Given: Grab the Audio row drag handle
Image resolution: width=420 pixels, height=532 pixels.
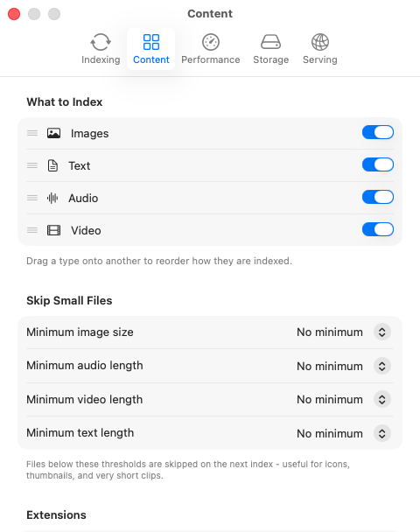Looking at the screenshot, I should pyautogui.click(x=32, y=198).
